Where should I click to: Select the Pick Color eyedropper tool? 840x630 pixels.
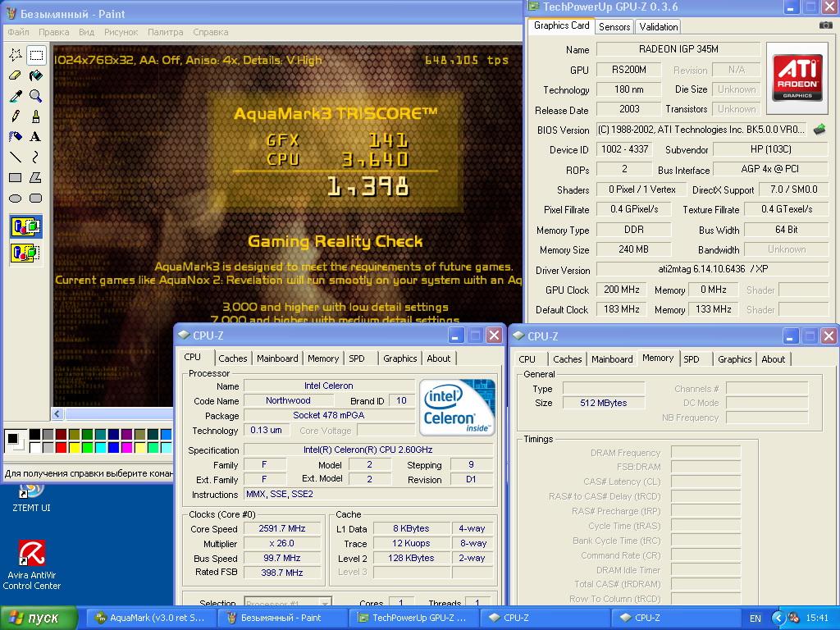point(15,96)
